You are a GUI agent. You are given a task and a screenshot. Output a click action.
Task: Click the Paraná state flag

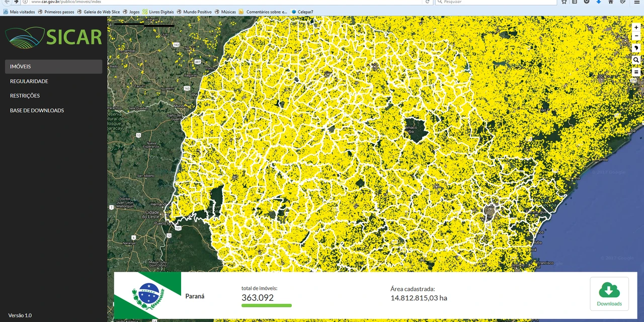[147, 295]
